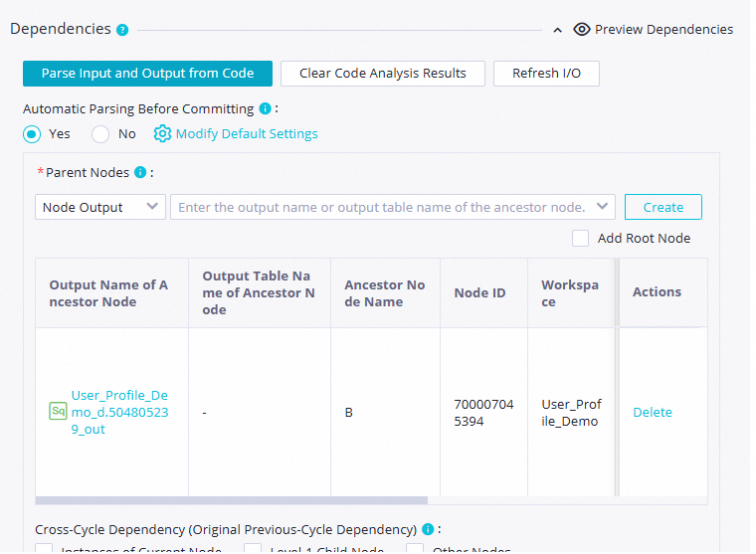Select the No radio button
The image size is (756, 554).
pos(100,134)
